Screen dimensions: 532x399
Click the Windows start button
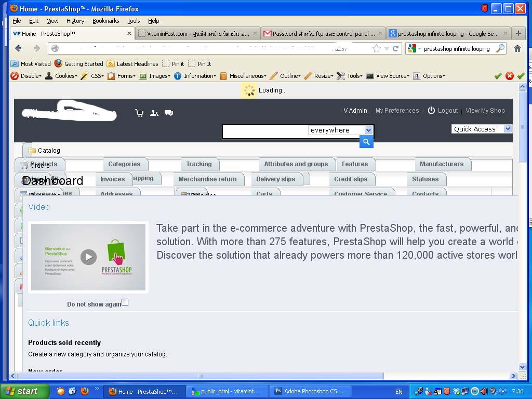24,391
